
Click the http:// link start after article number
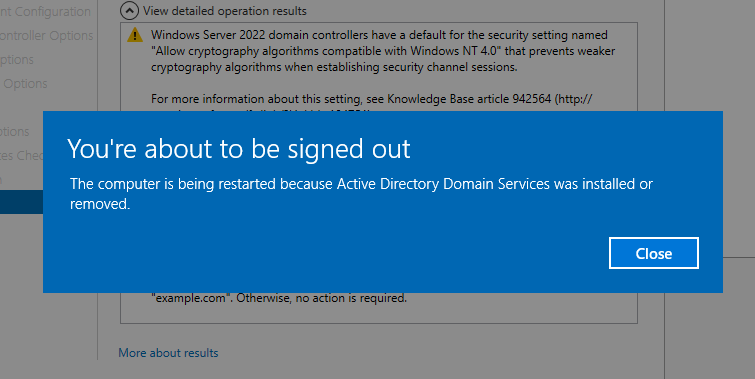coord(574,99)
